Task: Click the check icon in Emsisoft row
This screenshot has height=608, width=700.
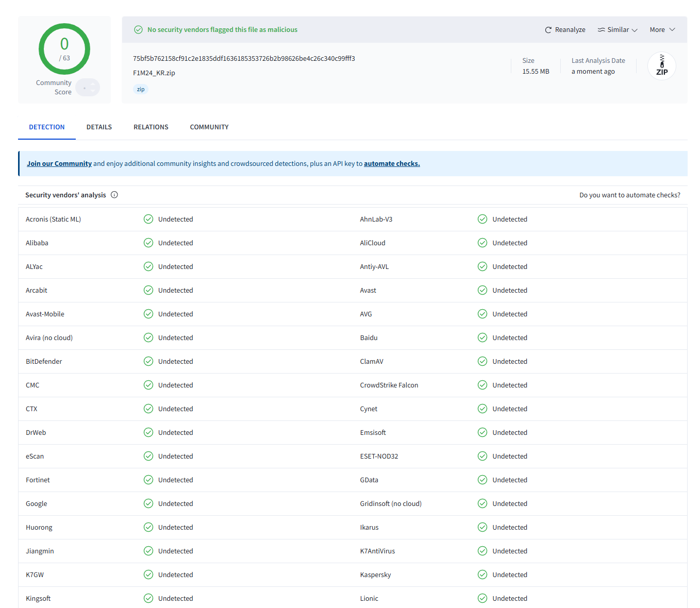Action: 482,432
